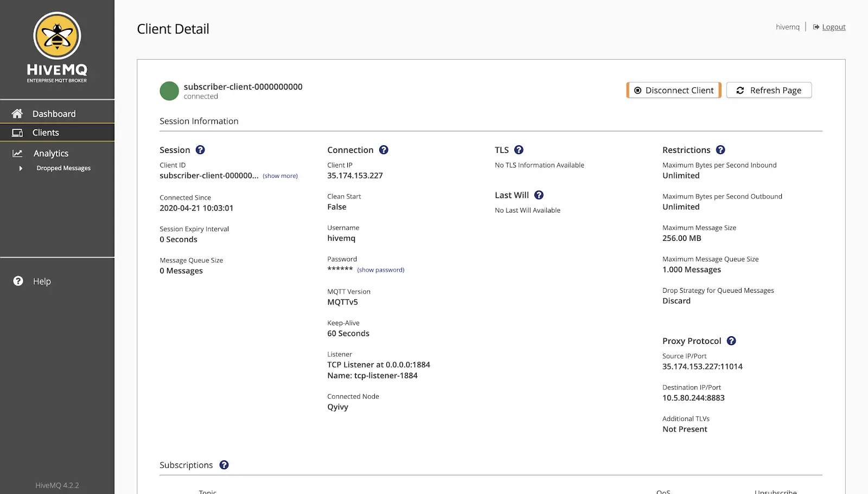Click the subscriber-client-0000000000 title
868x494 pixels.
pyautogui.click(x=243, y=87)
